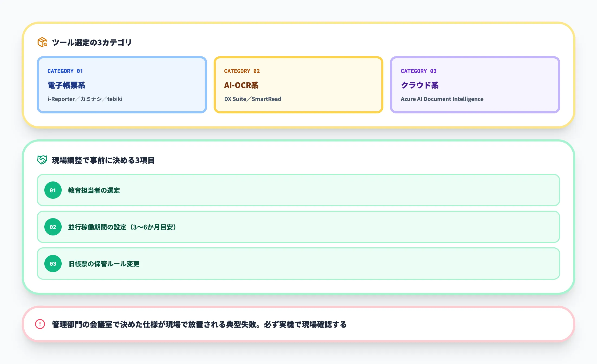Image resolution: width=597 pixels, height=364 pixels.
Task: Click the red warning exclamation icon at the bottom
Action: click(39, 325)
